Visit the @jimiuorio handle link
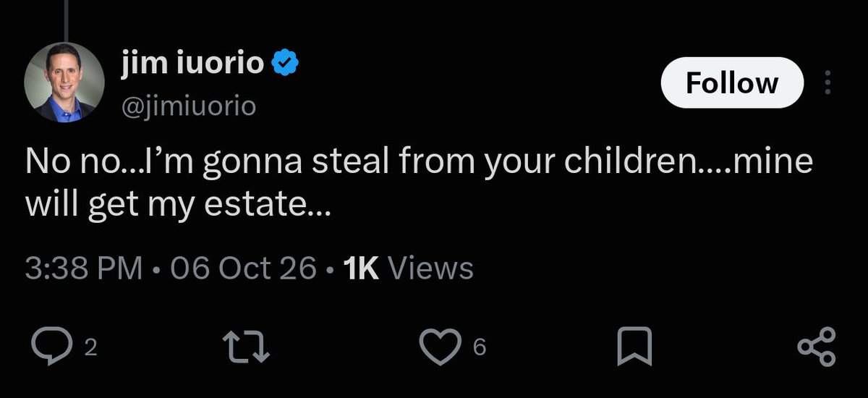 (187, 106)
